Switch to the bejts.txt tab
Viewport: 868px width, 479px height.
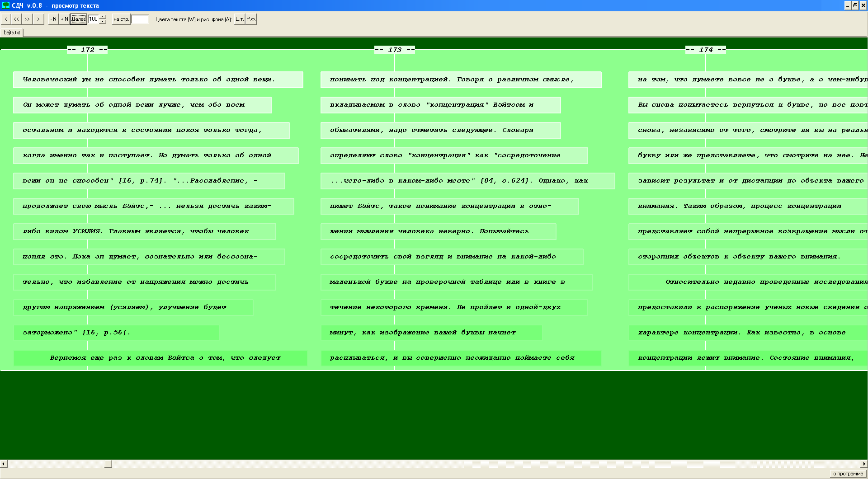(12, 33)
